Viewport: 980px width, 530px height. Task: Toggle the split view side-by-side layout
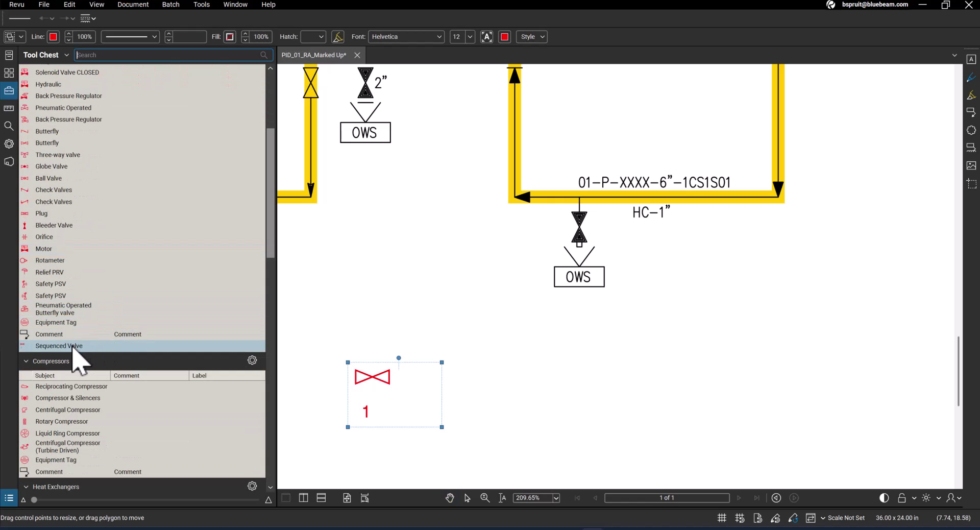point(303,498)
